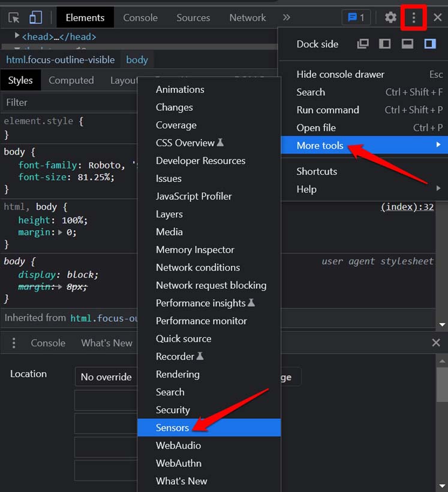This screenshot has width=448, height=492.
Task: Open Recorder tool from submenu
Action: point(209,357)
